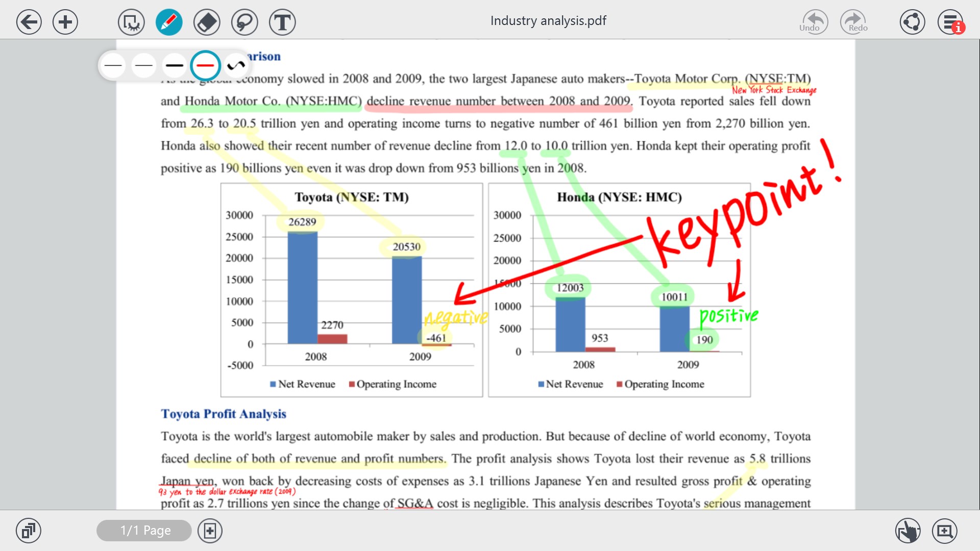Viewport: 980px width, 551px height.
Task: Click the 26289 bar label
Action: click(x=302, y=222)
